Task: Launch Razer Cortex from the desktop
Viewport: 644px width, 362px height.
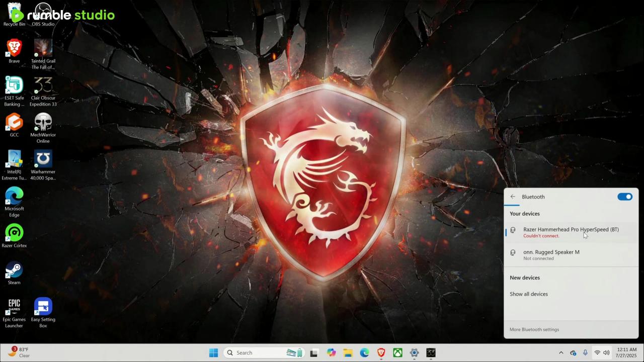Action: 14,236
